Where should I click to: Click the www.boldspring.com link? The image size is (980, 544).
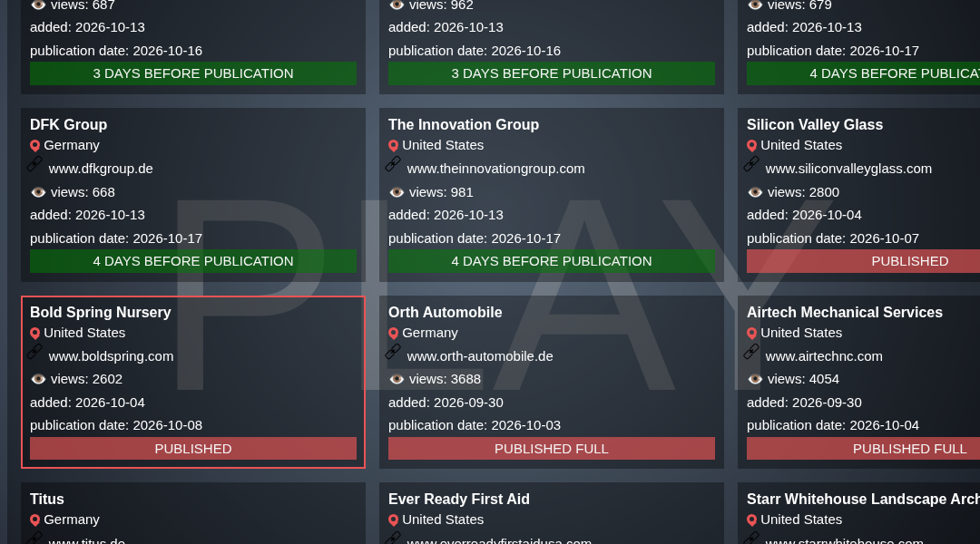pos(112,356)
